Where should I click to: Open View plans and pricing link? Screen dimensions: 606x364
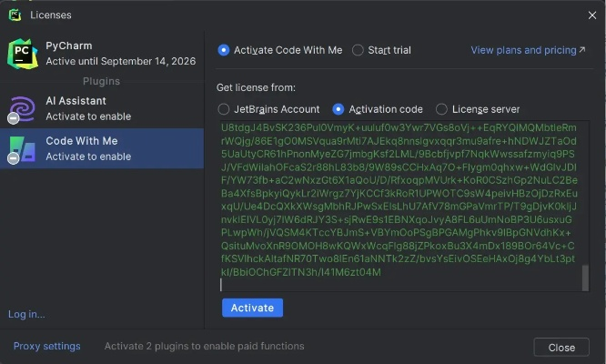pyautogui.click(x=523, y=50)
